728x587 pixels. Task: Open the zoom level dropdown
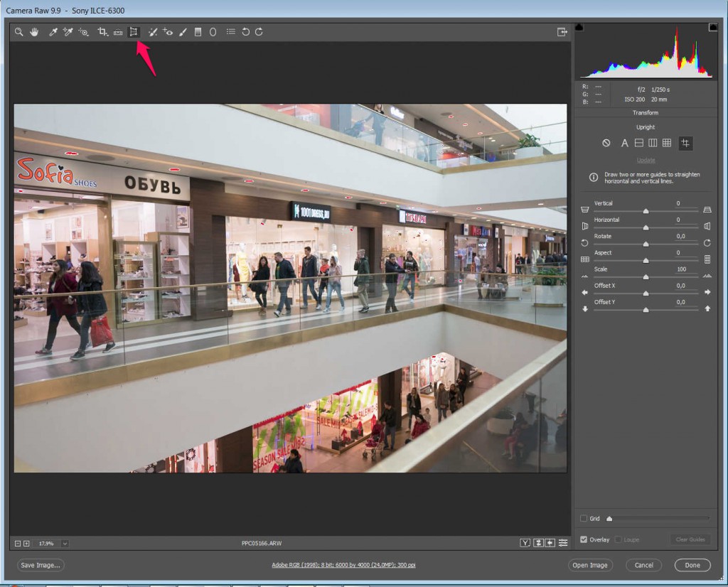65,544
